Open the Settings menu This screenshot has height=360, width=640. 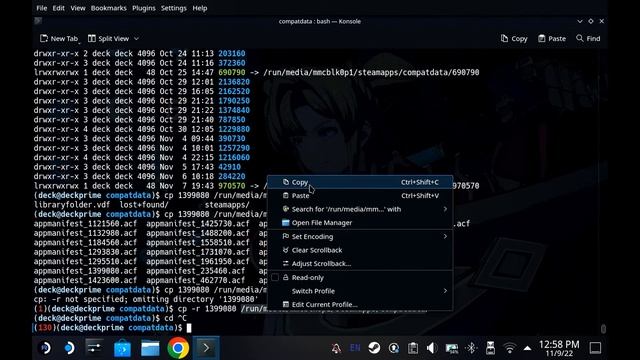click(x=173, y=8)
